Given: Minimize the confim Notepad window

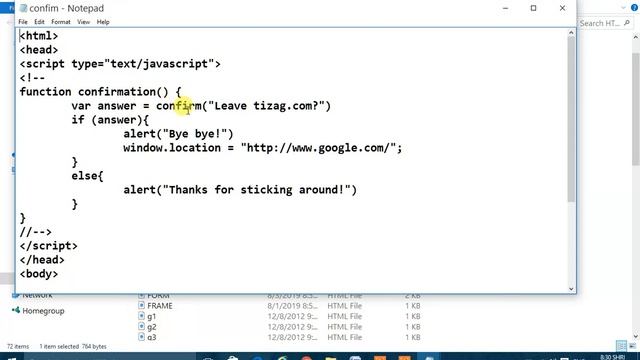Looking at the screenshot, I should pyautogui.click(x=505, y=8).
